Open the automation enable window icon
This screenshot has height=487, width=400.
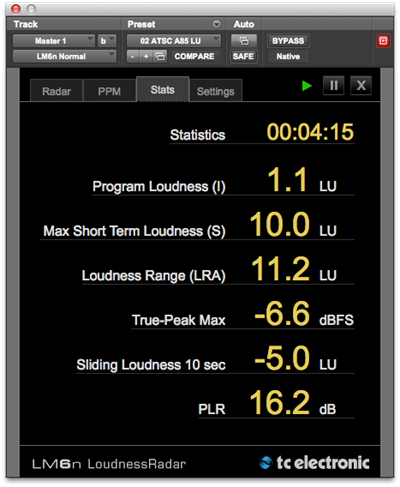point(244,41)
